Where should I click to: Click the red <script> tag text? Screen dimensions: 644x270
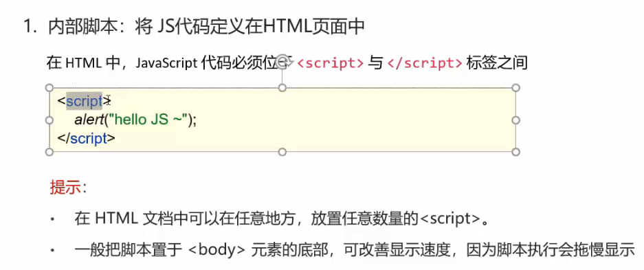tap(330, 63)
